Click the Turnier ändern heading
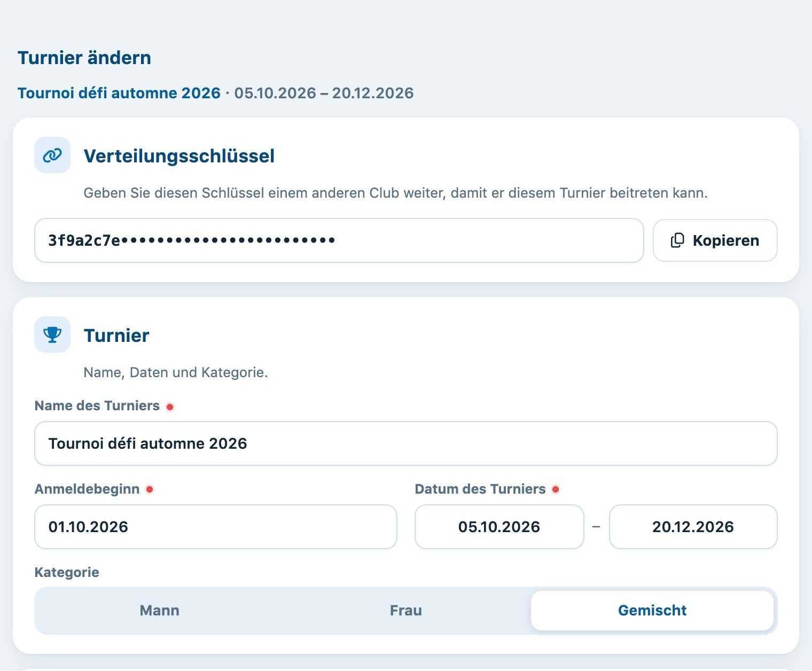This screenshot has height=671, width=812. pyautogui.click(x=84, y=58)
